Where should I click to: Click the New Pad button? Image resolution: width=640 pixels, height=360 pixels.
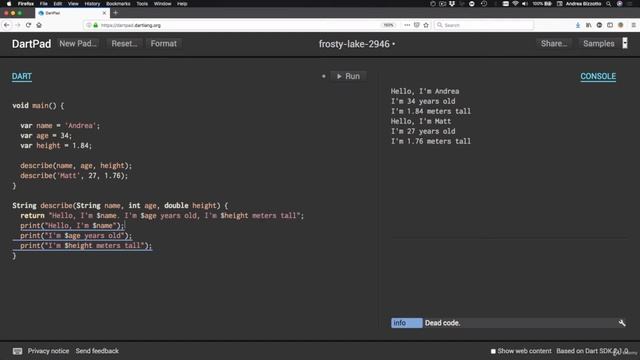78,43
